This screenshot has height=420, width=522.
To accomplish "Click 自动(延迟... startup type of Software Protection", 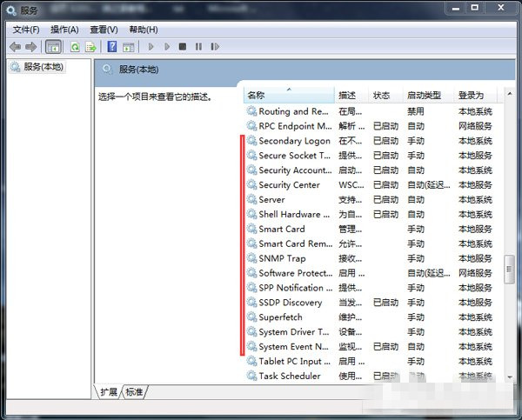I will [x=429, y=273].
